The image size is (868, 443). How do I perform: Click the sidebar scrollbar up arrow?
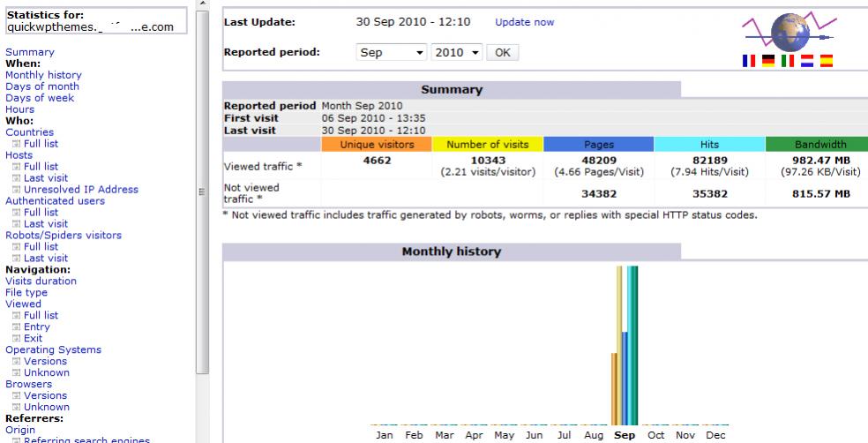(x=203, y=4)
